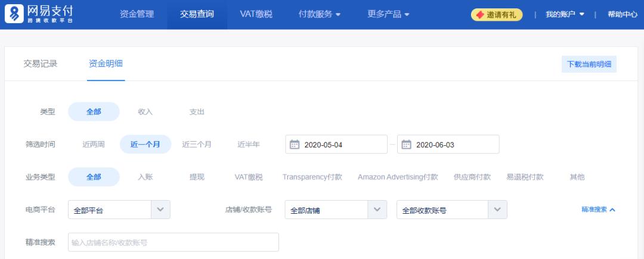Select business type 提现
Image resolution: width=644 pixels, height=259 pixels.
point(197,177)
